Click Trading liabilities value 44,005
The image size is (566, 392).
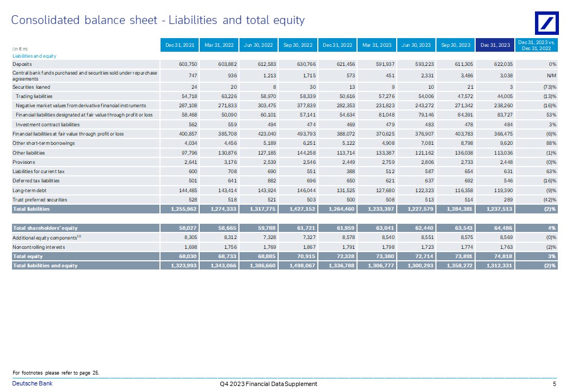tap(505, 96)
